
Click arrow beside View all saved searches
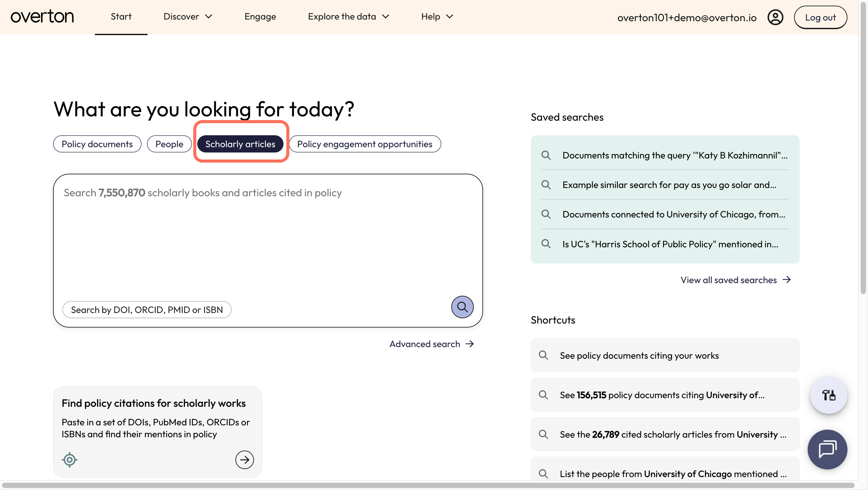point(786,279)
